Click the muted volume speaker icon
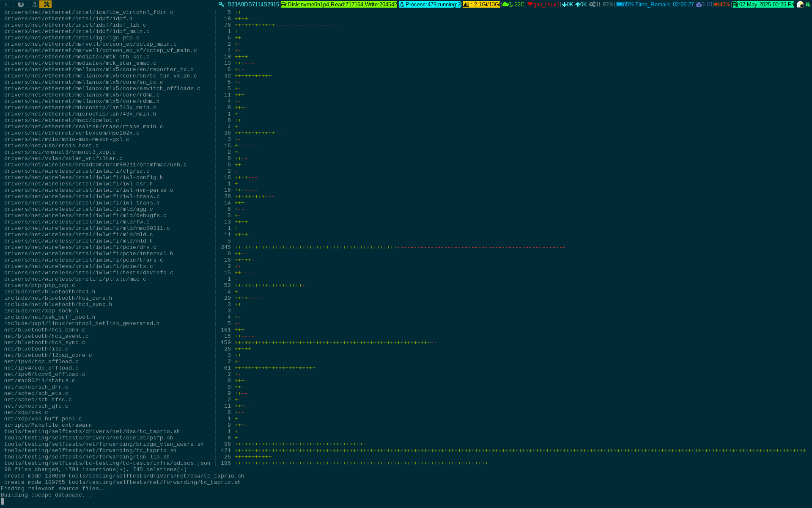The height and width of the screenshot is (508, 812). tap(716, 4)
